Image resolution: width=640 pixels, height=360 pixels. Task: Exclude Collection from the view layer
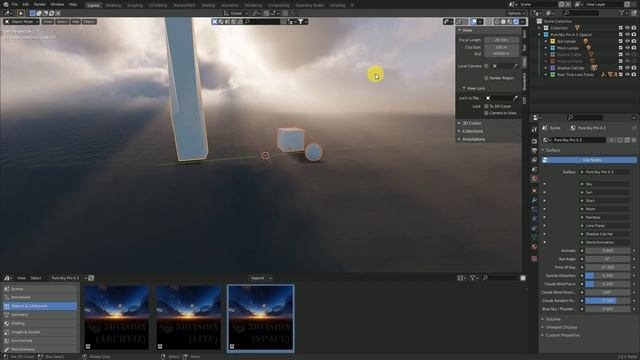click(621, 28)
